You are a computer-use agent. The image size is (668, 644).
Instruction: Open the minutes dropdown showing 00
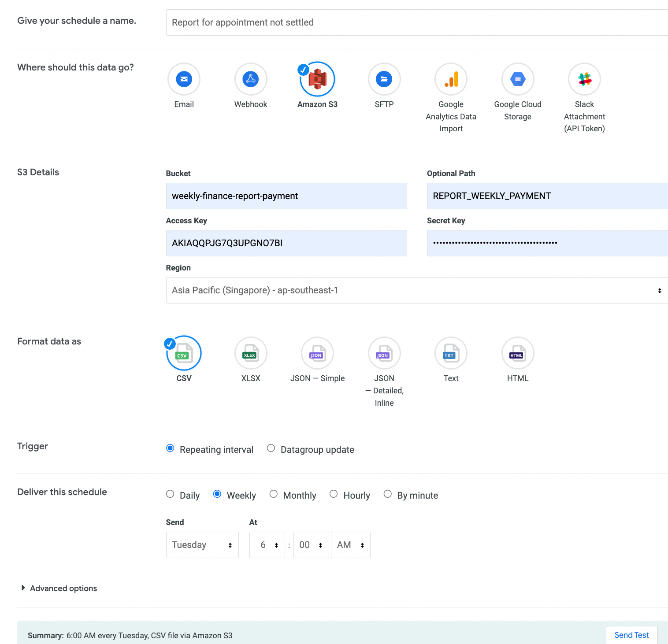point(311,545)
